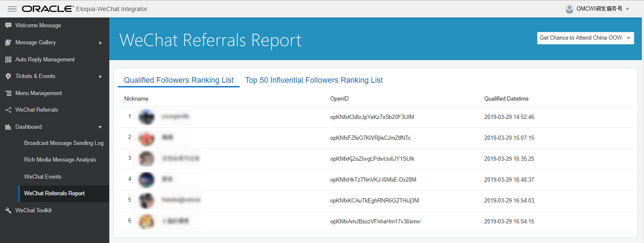Open Broadcast Message Sending Log
The width and height of the screenshot is (644, 243).
point(64,143)
